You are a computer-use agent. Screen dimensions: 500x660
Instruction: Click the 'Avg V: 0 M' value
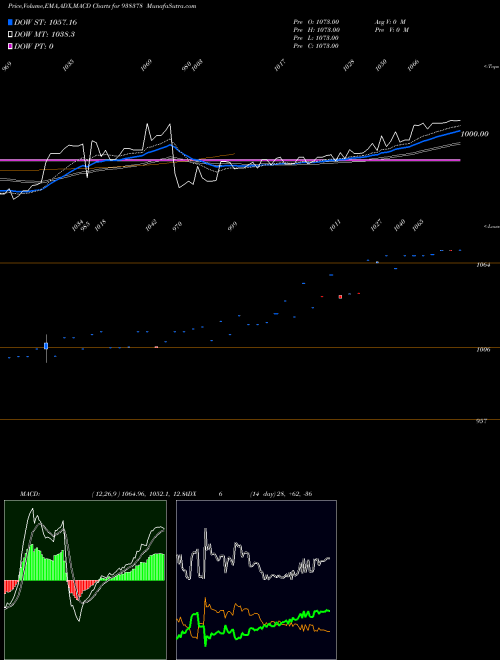(390, 21)
